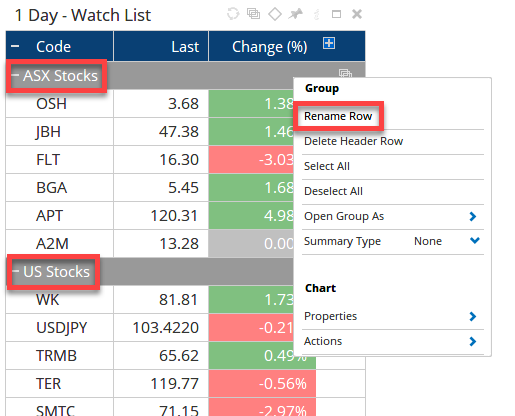The width and height of the screenshot is (515, 416).
Task: Click the faded figure icon beside the pin
Action: pyautogui.click(x=317, y=14)
